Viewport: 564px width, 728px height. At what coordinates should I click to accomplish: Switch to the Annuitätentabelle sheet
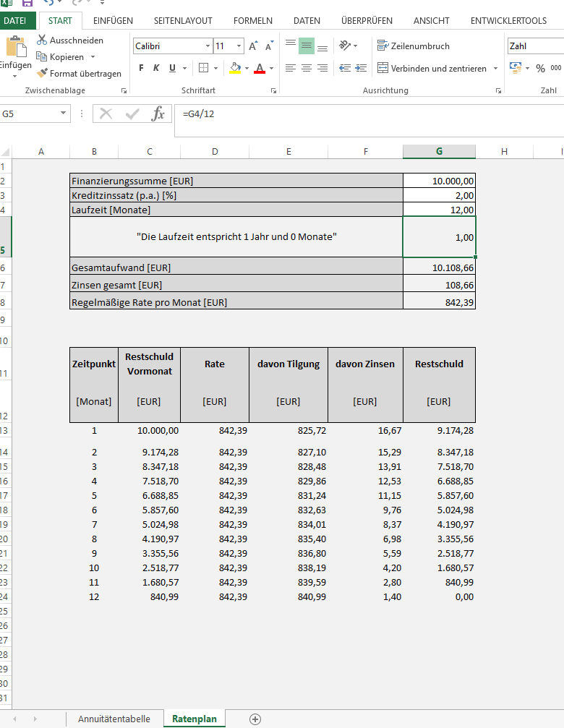pos(114,719)
